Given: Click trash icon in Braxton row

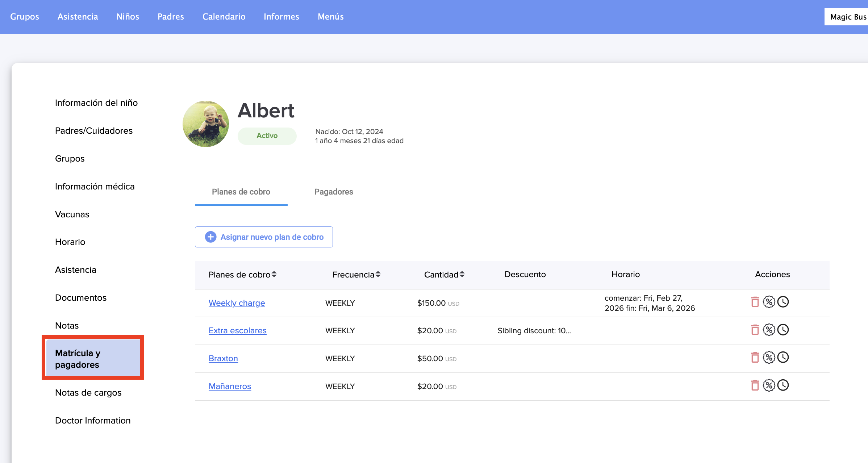Looking at the screenshot, I should point(755,358).
